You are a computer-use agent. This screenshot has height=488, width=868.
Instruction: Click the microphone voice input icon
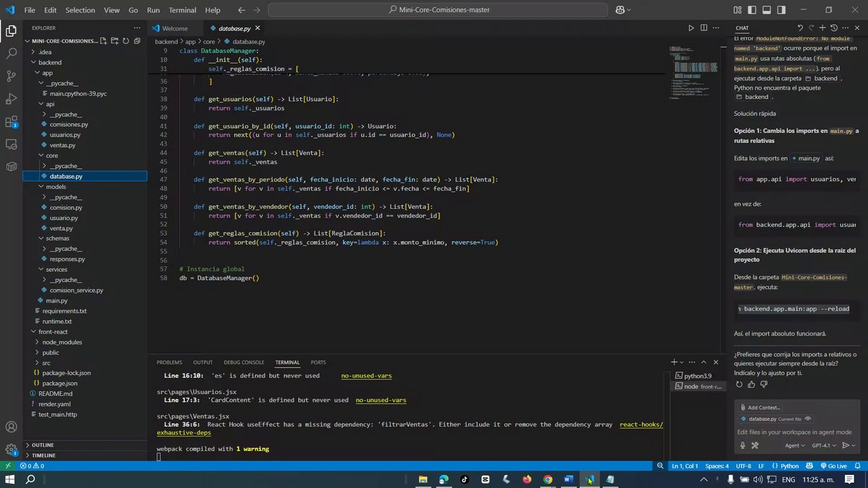[x=743, y=445]
